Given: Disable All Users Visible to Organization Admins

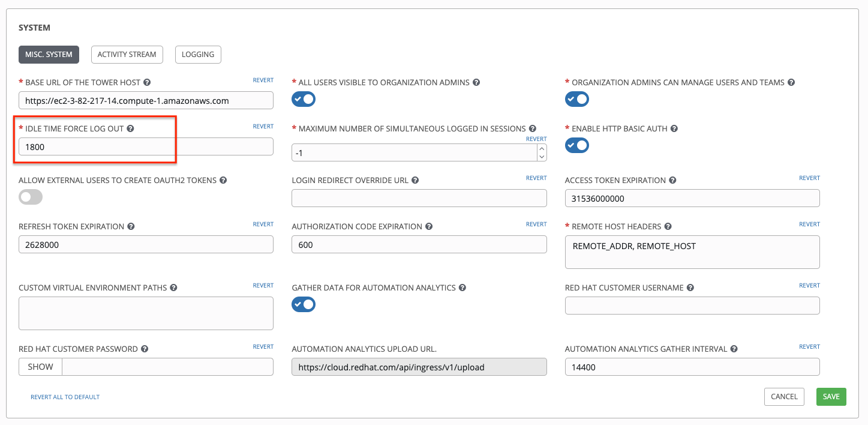Looking at the screenshot, I should point(304,99).
